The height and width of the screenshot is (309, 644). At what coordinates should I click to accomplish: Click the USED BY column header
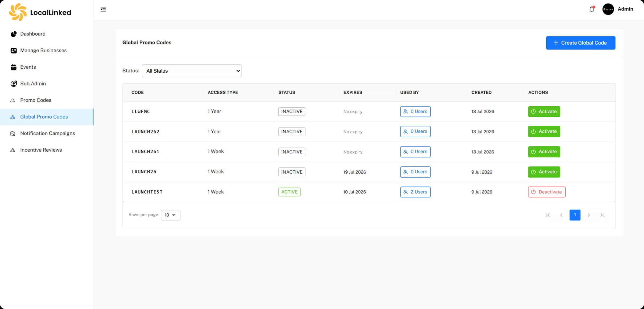coord(409,92)
